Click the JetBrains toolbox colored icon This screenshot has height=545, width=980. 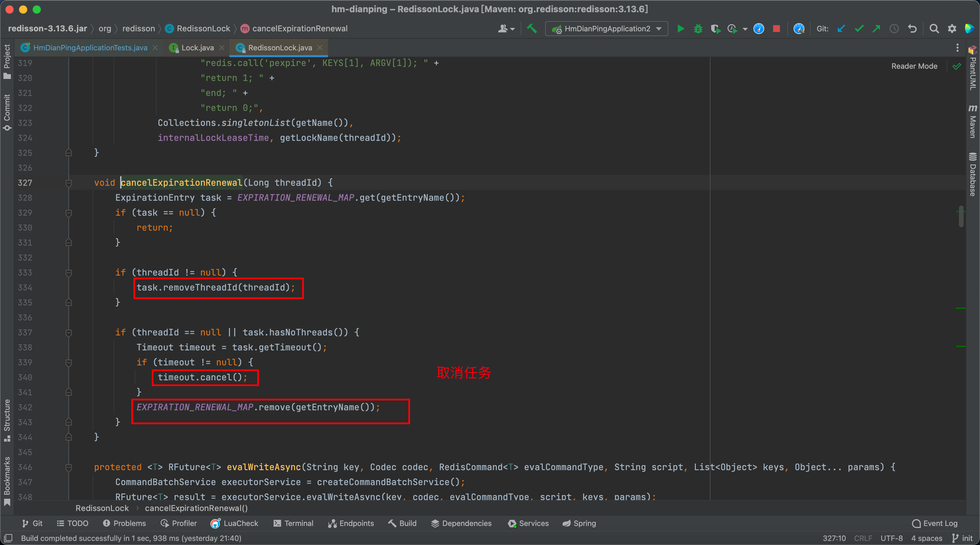[969, 29]
